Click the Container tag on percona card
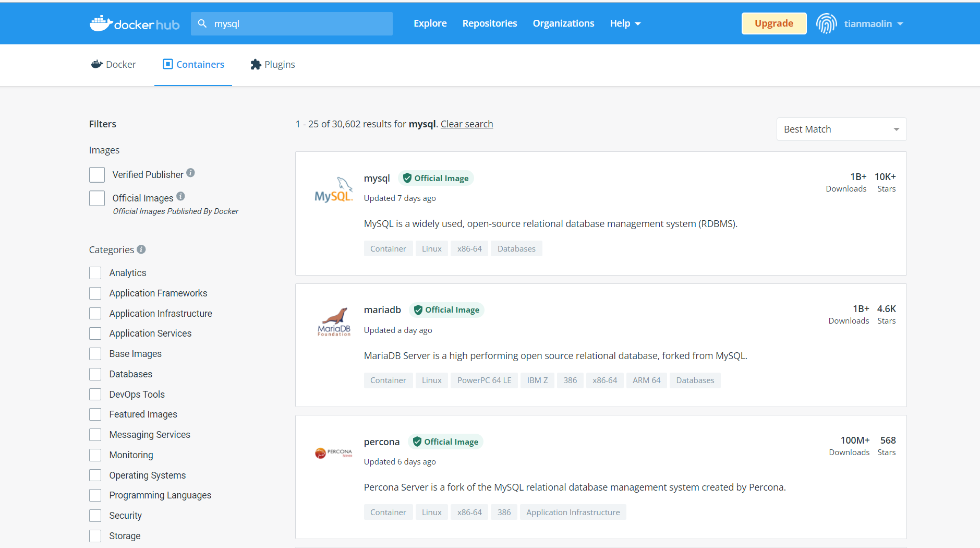980x548 pixels. coord(388,512)
